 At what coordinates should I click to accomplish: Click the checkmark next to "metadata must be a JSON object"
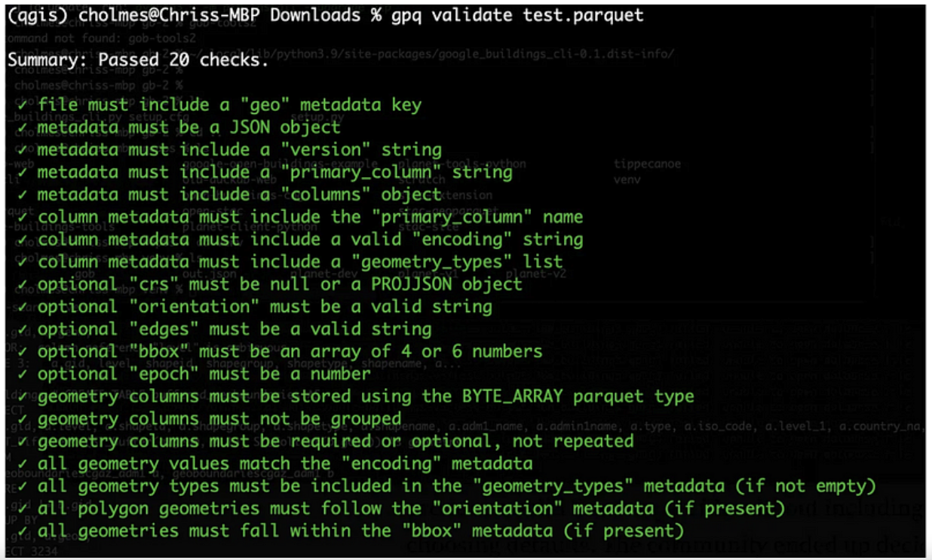(x=23, y=127)
